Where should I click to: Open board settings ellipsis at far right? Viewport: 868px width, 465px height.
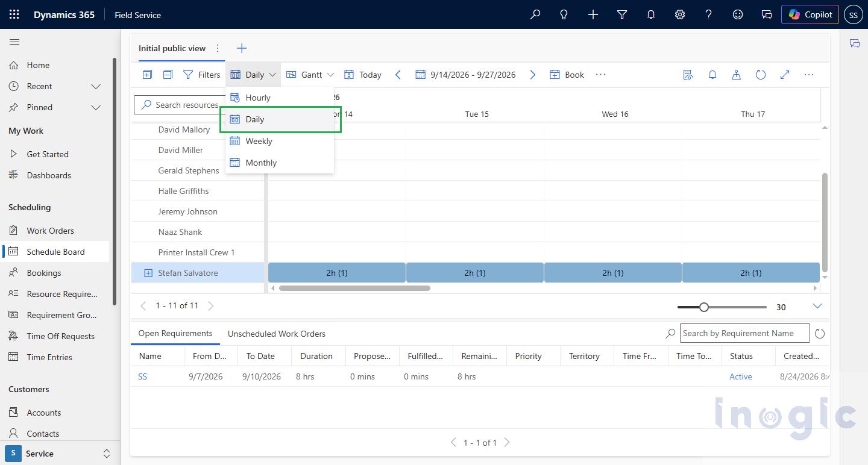[809, 75]
